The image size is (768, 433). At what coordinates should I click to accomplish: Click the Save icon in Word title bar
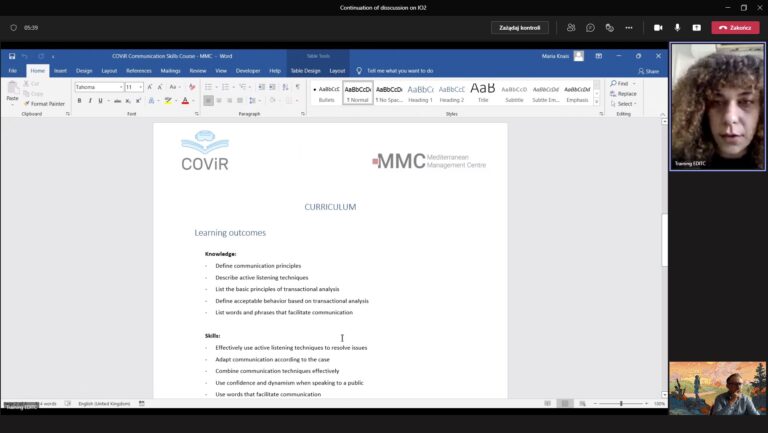pyautogui.click(x=12, y=56)
